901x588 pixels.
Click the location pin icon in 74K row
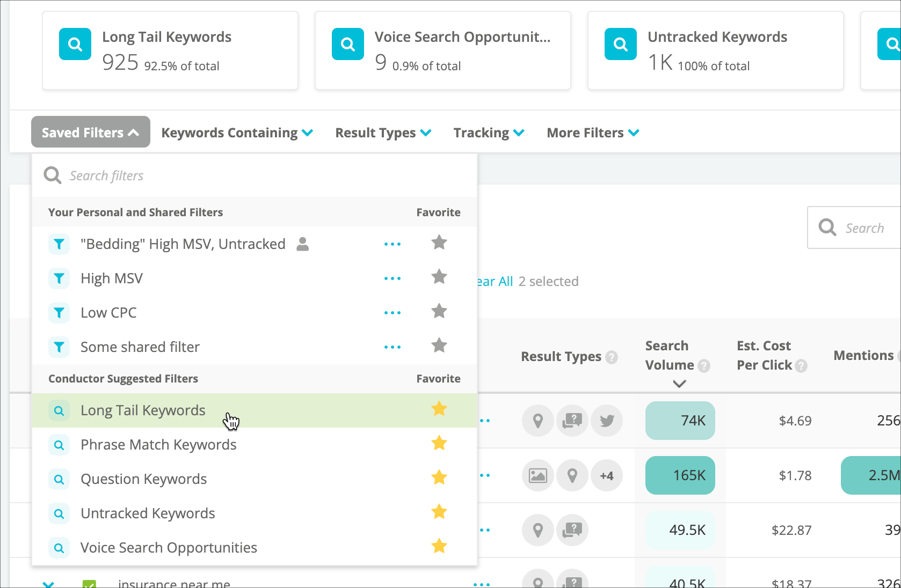(x=538, y=421)
